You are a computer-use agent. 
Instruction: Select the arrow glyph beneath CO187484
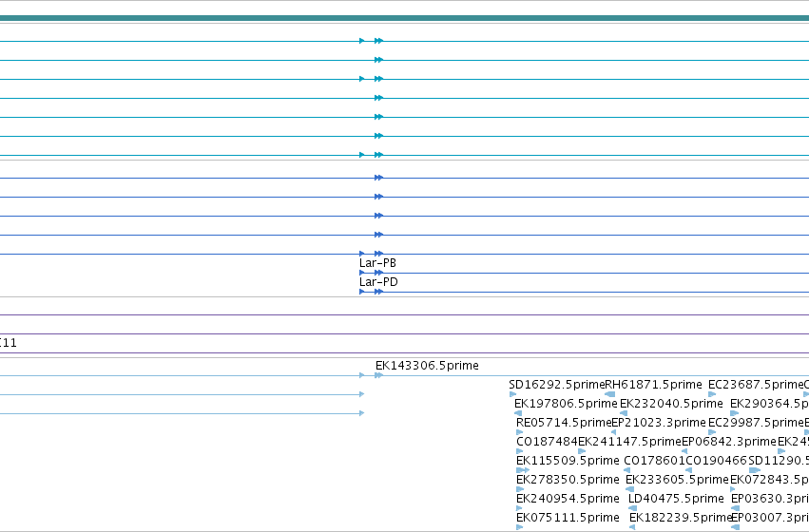click(520, 451)
